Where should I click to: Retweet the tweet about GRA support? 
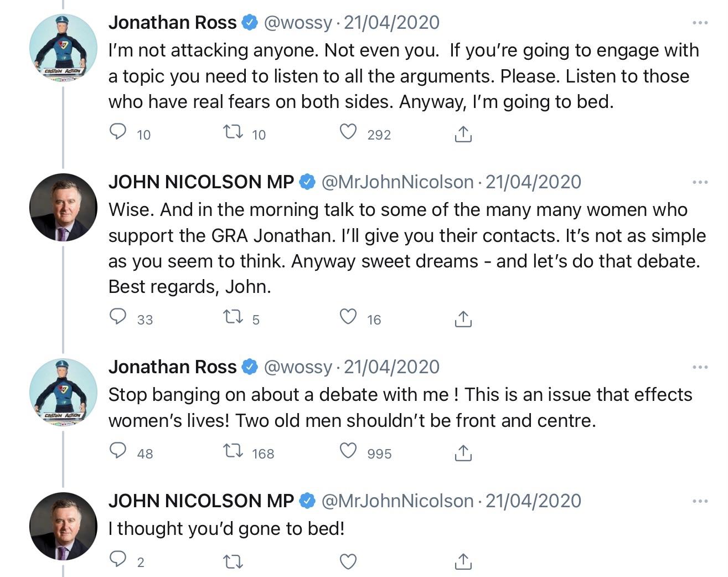233,317
